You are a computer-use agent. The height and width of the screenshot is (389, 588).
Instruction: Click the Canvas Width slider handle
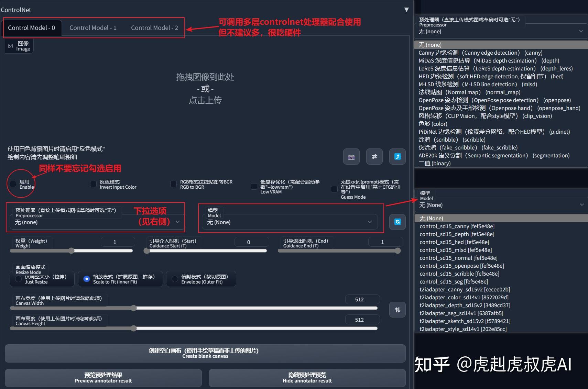[x=134, y=308]
